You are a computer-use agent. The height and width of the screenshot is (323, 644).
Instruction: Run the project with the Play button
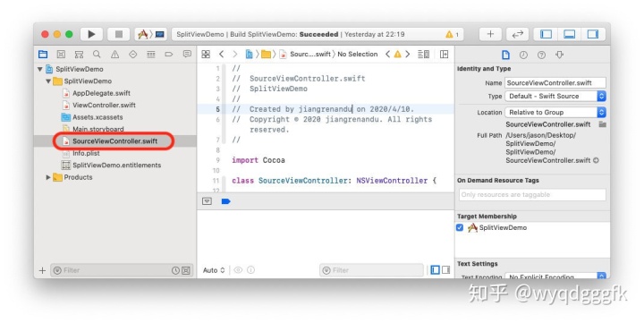[91, 34]
